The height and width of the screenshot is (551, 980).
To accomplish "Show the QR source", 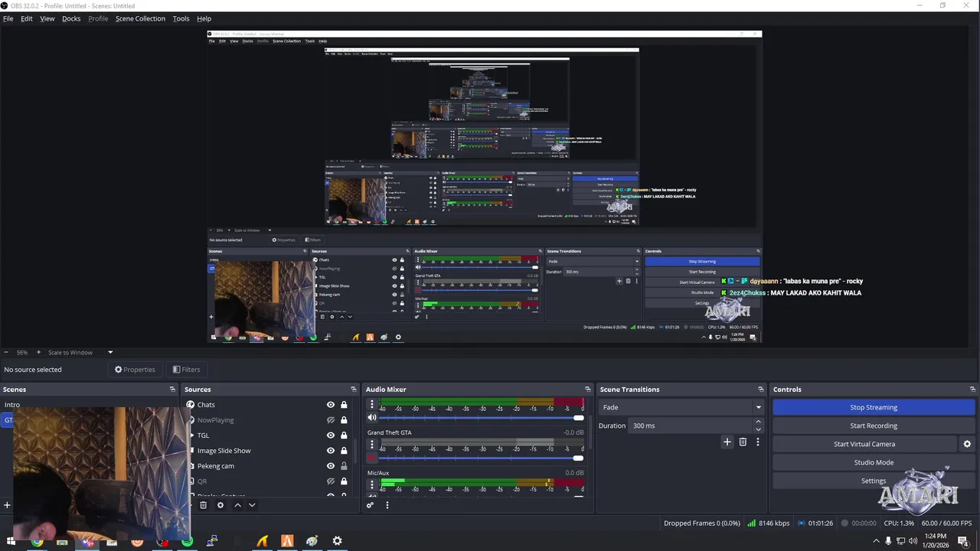I will 331,481.
